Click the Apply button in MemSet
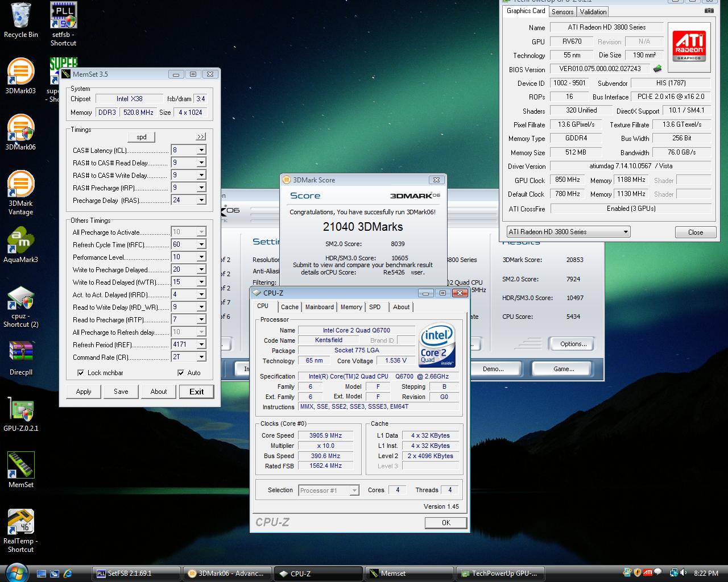 [x=84, y=392]
